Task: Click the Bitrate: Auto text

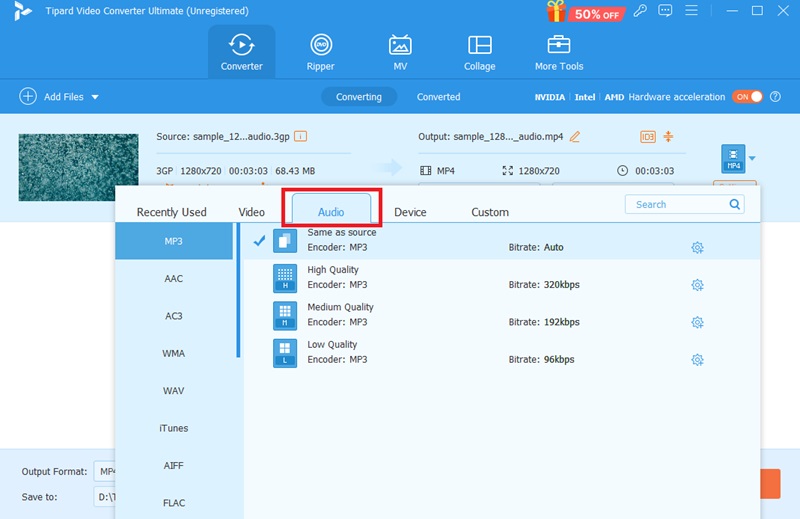Action: coord(536,248)
